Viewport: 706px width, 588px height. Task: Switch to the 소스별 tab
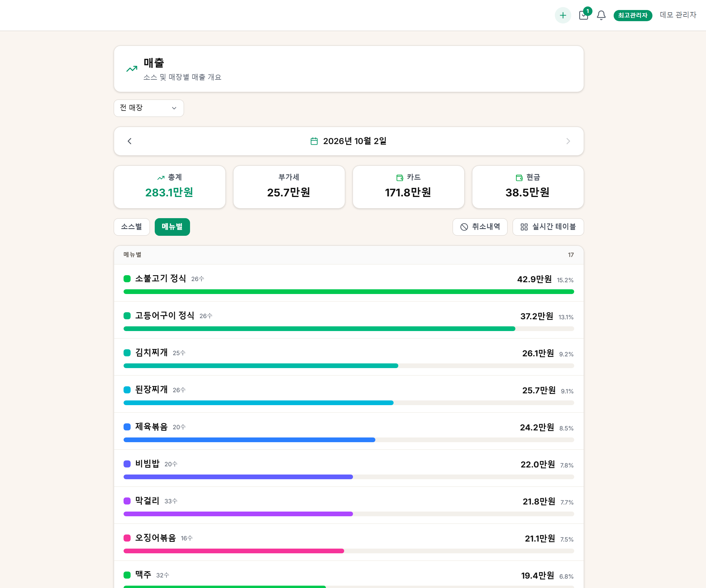click(x=131, y=227)
